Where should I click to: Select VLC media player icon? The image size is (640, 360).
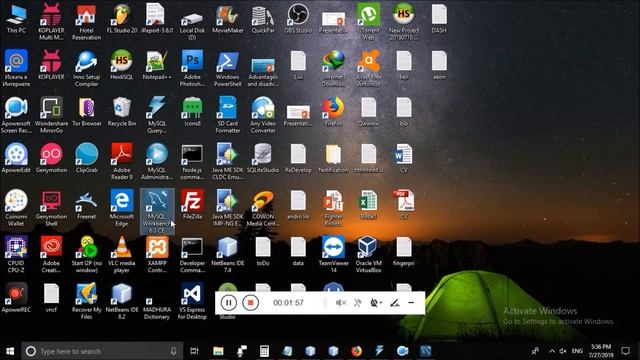point(122,254)
